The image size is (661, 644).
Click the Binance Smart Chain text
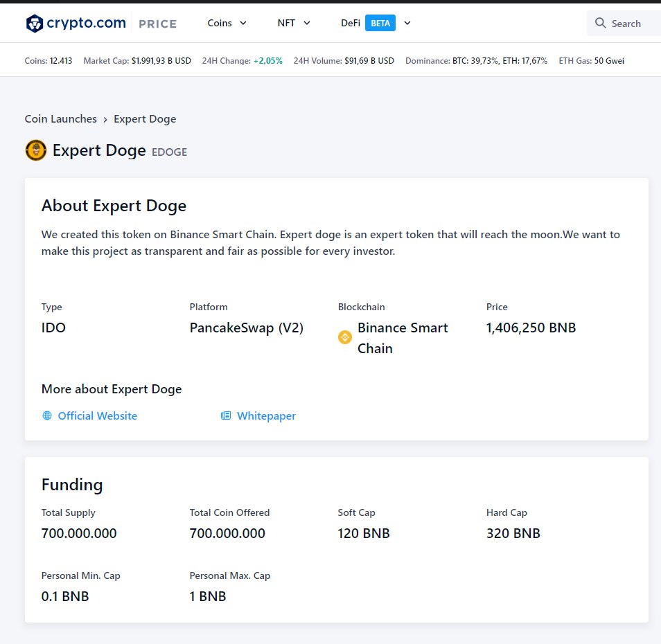point(403,338)
